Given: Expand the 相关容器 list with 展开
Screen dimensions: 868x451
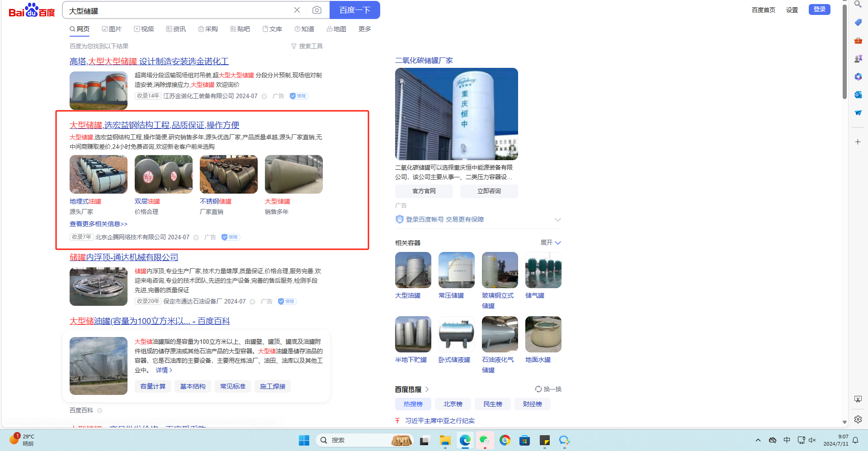Looking at the screenshot, I should 551,242.
